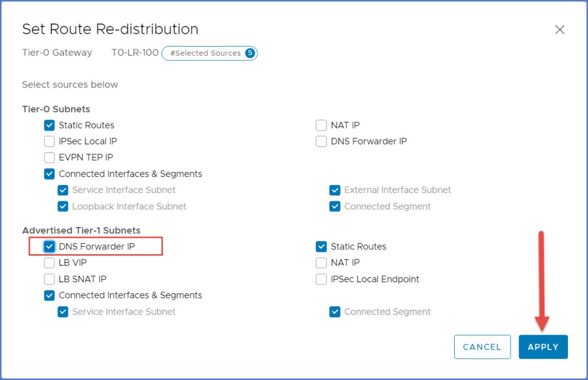Uncheck Tier-1 DNS Forwarder IP

(50, 247)
